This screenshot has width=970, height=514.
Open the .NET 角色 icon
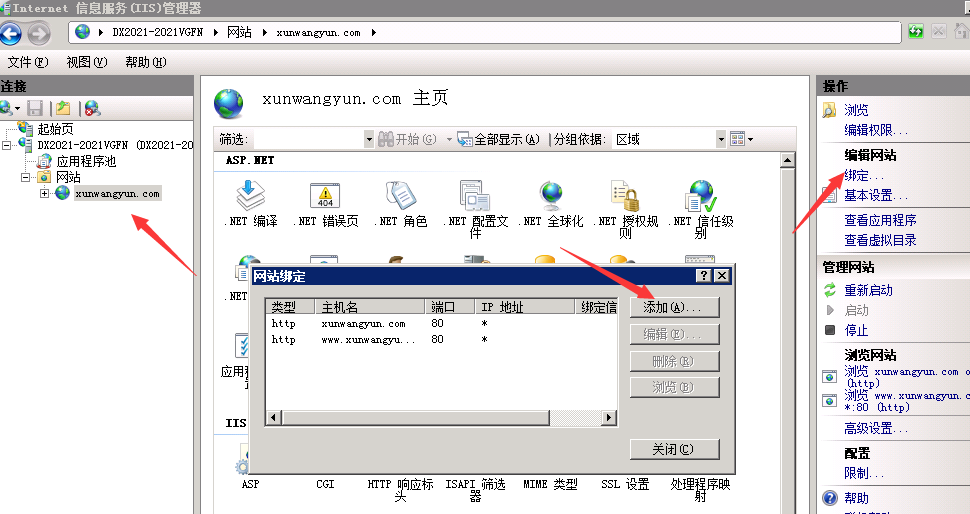click(x=400, y=195)
